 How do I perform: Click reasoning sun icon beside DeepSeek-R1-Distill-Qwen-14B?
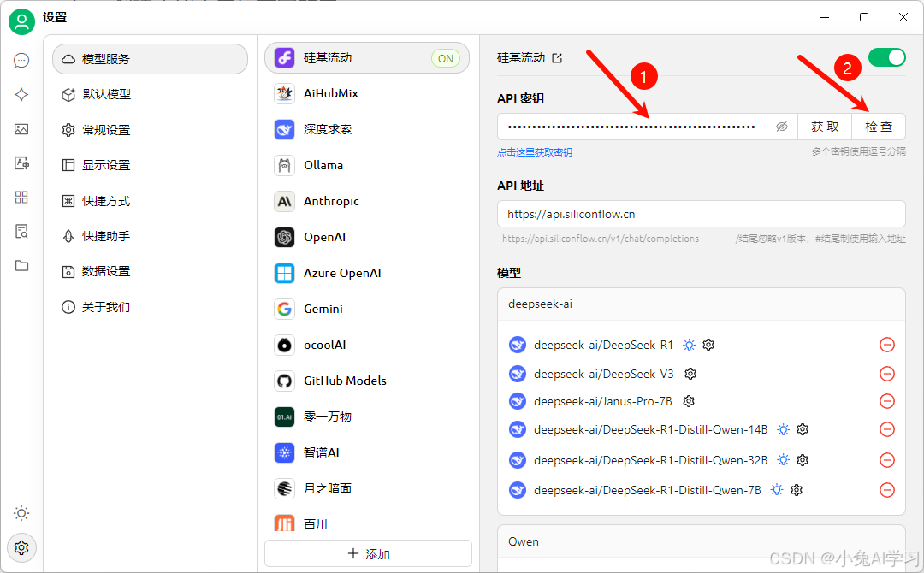783,429
